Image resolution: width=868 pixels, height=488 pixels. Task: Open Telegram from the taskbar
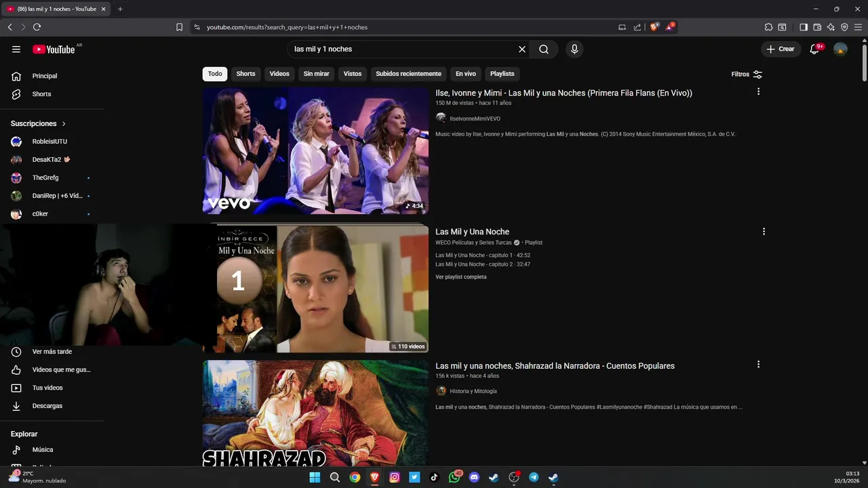pos(534,477)
